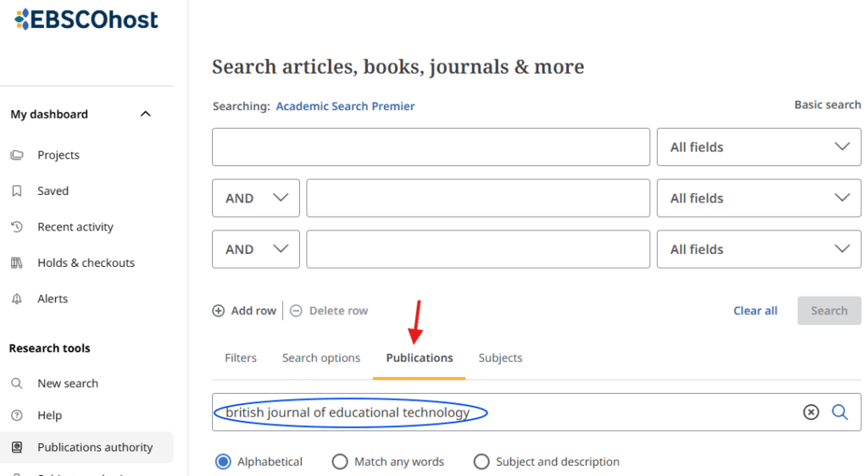The width and height of the screenshot is (868, 476).
Task: Click the Delete row minus icon
Action: pyautogui.click(x=296, y=311)
